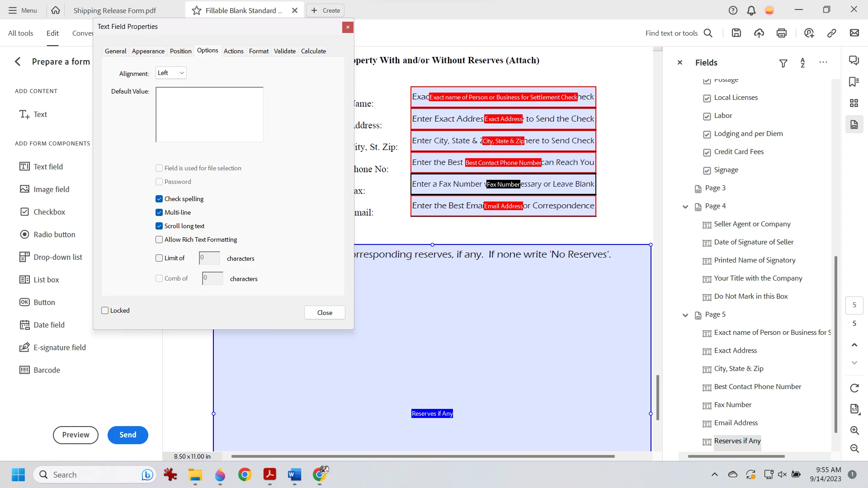Enable Allow Rich Text Formatting

pos(159,239)
